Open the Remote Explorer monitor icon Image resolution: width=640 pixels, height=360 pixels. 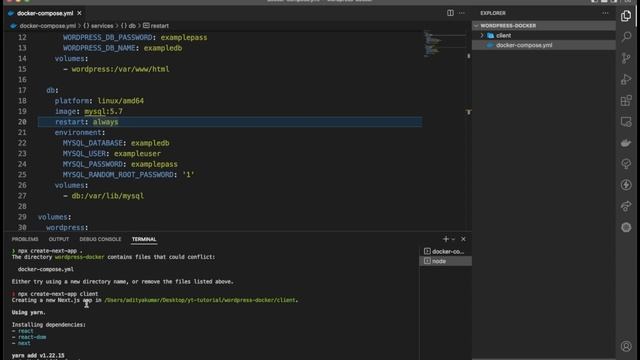[x=626, y=122]
